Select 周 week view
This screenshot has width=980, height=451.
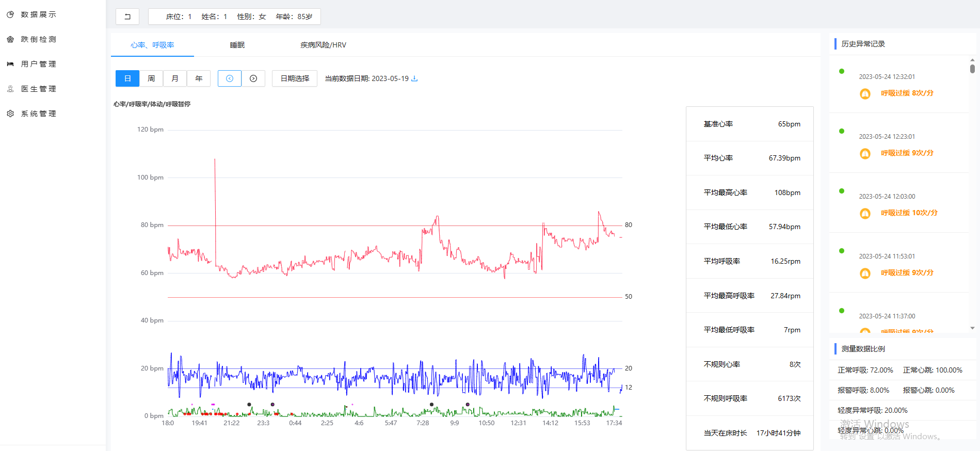151,78
